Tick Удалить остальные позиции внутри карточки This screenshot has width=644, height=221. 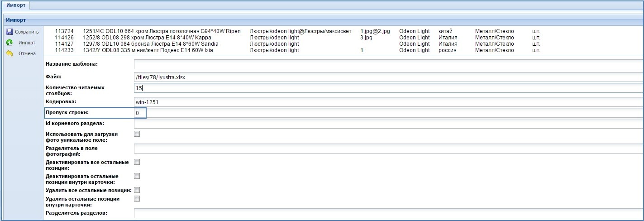point(137,198)
